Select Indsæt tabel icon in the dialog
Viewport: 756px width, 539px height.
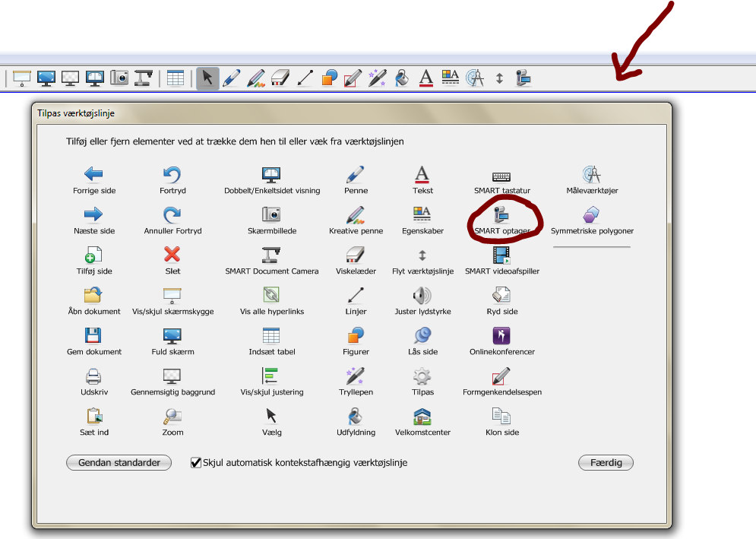pyautogui.click(x=271, y=335)
